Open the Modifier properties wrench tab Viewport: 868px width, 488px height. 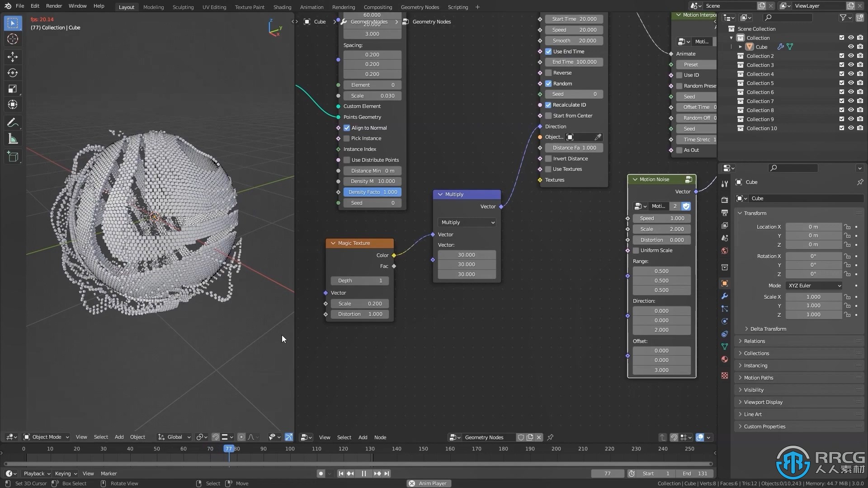point(725,296)
